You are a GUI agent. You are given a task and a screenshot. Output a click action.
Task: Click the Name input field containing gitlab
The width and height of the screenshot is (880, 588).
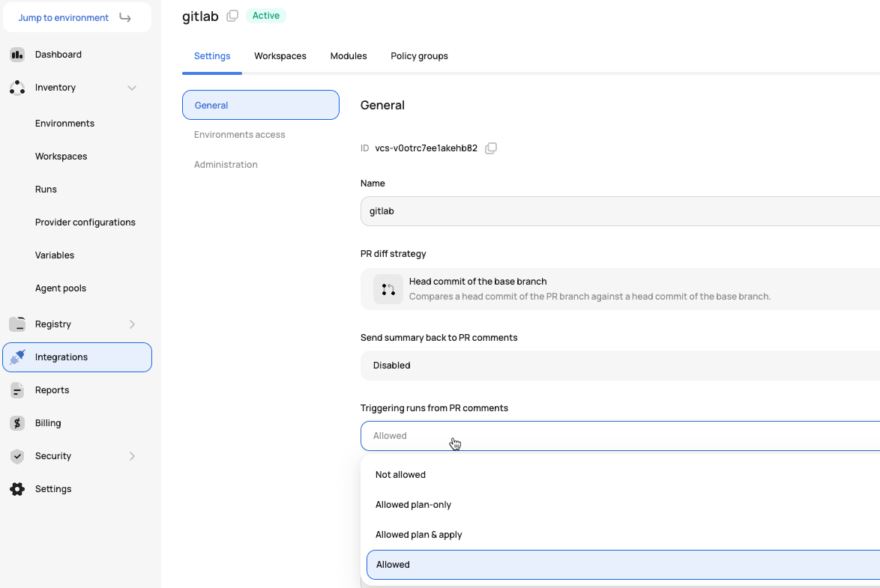point(620,211)
